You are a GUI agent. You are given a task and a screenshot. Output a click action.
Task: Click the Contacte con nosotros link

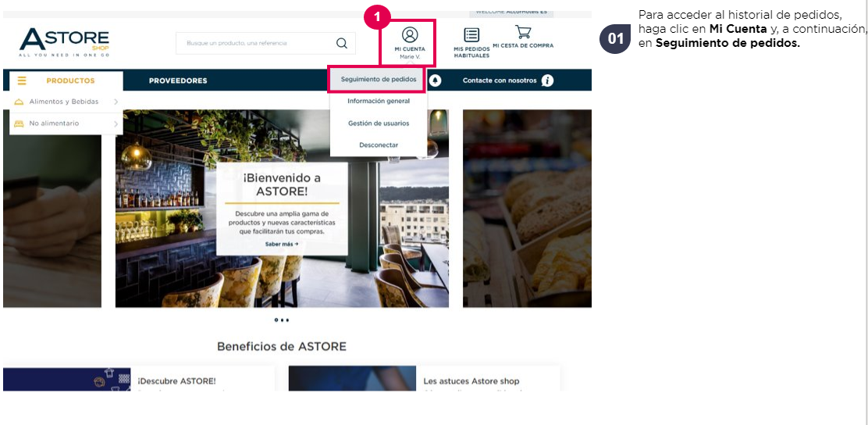500,80
